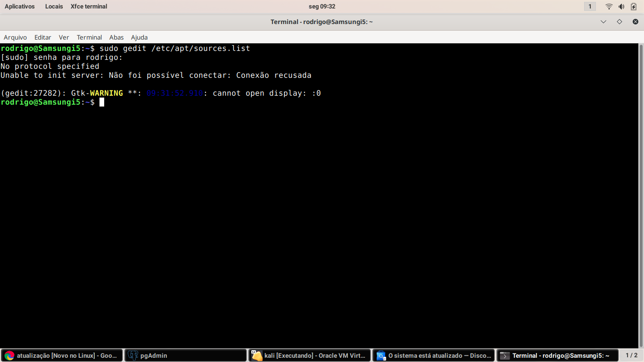Expand the Locais menu
Screen dimensions: 644x362
54,7
